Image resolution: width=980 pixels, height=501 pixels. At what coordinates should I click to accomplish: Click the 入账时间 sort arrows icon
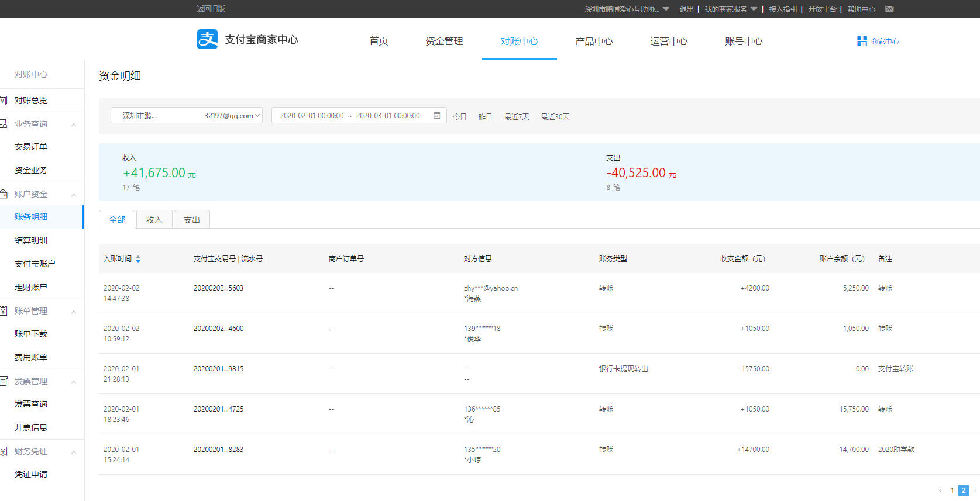[138, 259]
